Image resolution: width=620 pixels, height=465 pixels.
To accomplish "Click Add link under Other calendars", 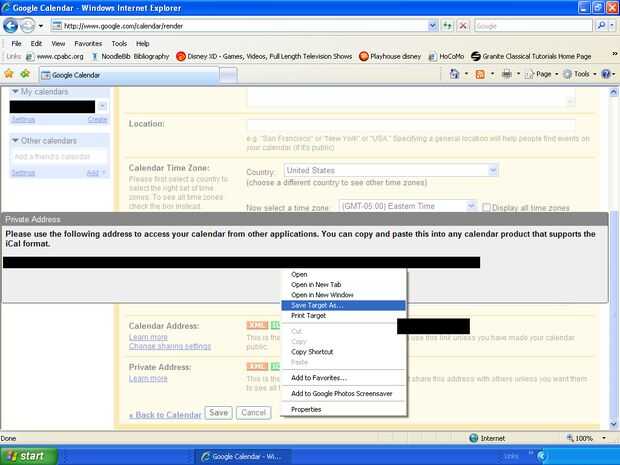I will [x=95, y=173].
